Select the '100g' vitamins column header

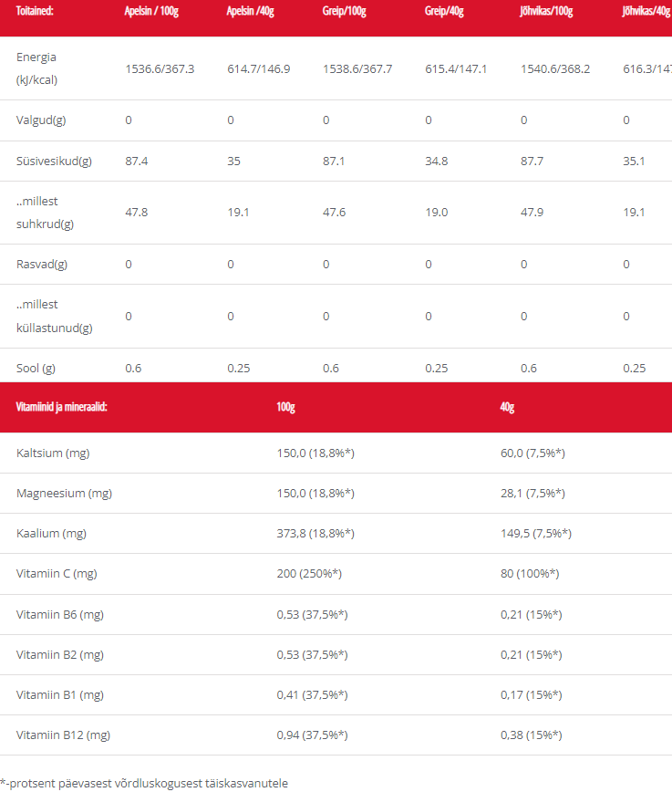(x=285, y=407)
